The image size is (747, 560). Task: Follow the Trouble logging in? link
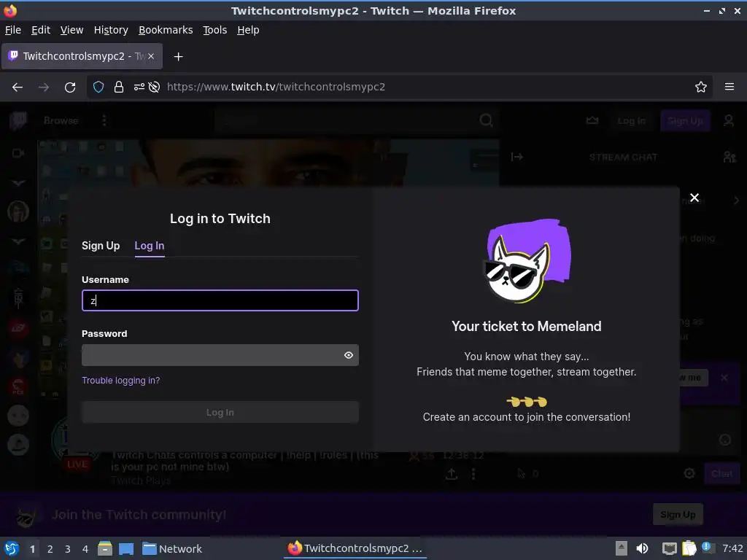[x=121, y=381]
